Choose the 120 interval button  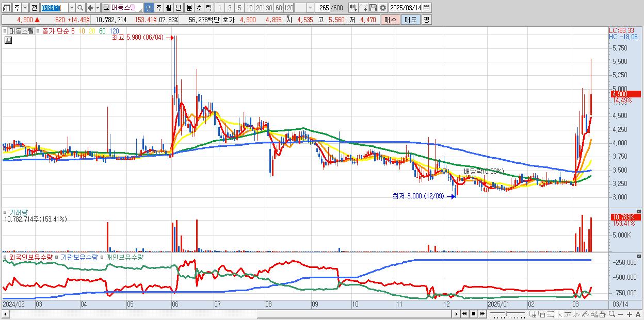pyautogui.click(x=289, y=8)
